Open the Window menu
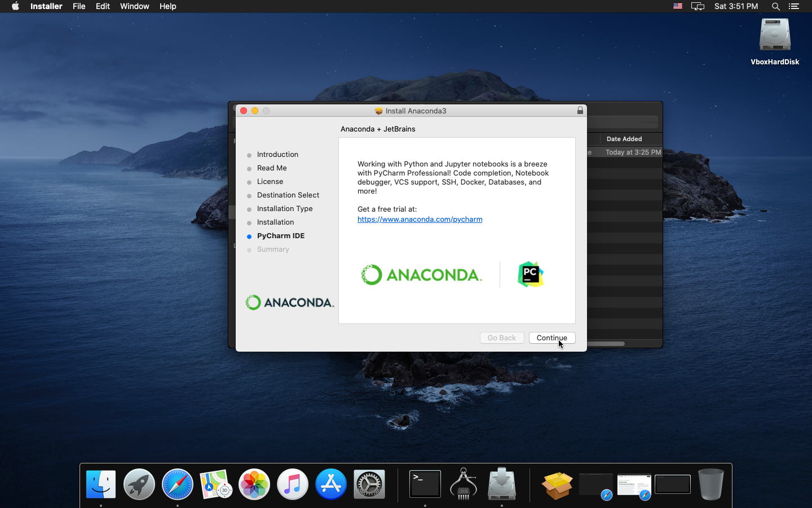The image size is (812, 508). [135, 6]
